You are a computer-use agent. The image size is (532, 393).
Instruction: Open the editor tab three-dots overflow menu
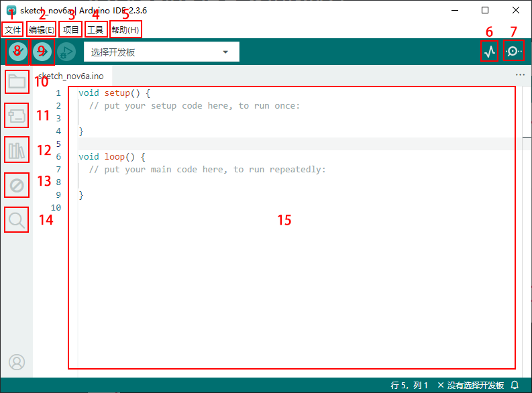tap(520, 74)
